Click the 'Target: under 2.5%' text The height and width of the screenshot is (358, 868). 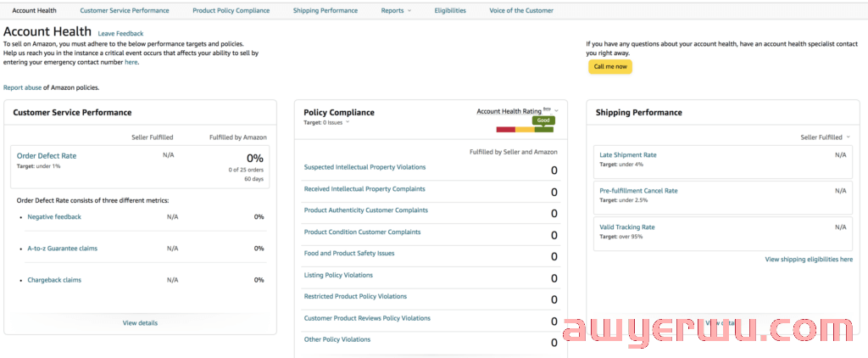pos(623,200)
